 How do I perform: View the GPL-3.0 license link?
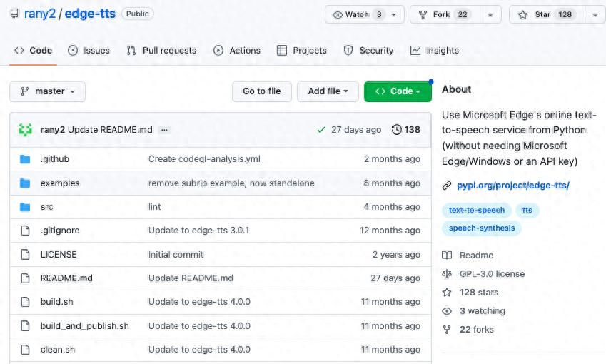pos(492,274)
